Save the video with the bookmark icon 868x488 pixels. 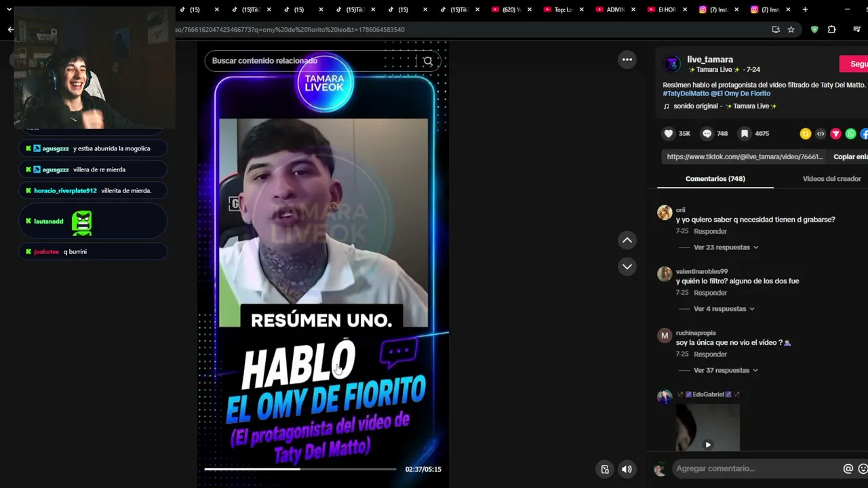pos(745,134)
